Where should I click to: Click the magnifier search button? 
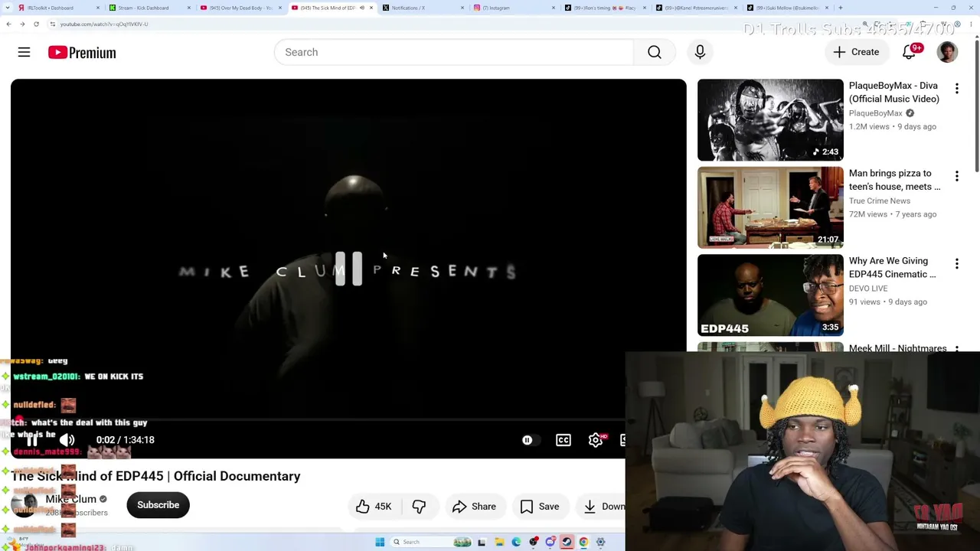[x=655, y=52]
